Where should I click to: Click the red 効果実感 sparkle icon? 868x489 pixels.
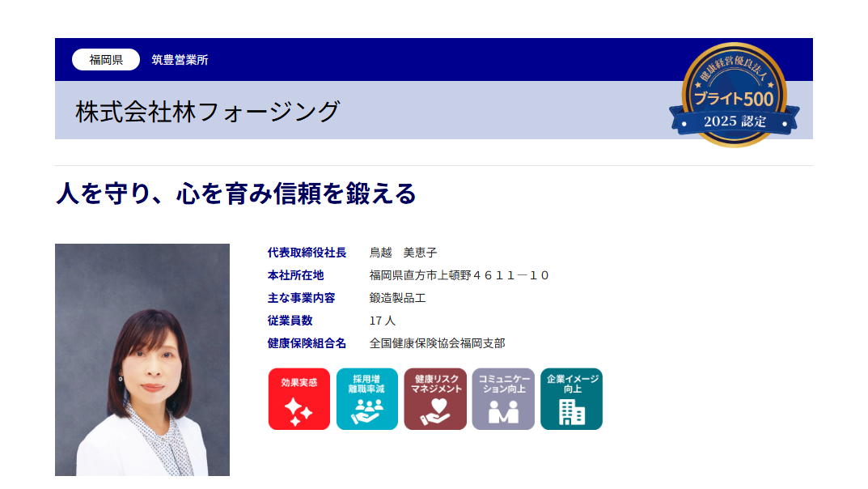click(x=299, y=399)
